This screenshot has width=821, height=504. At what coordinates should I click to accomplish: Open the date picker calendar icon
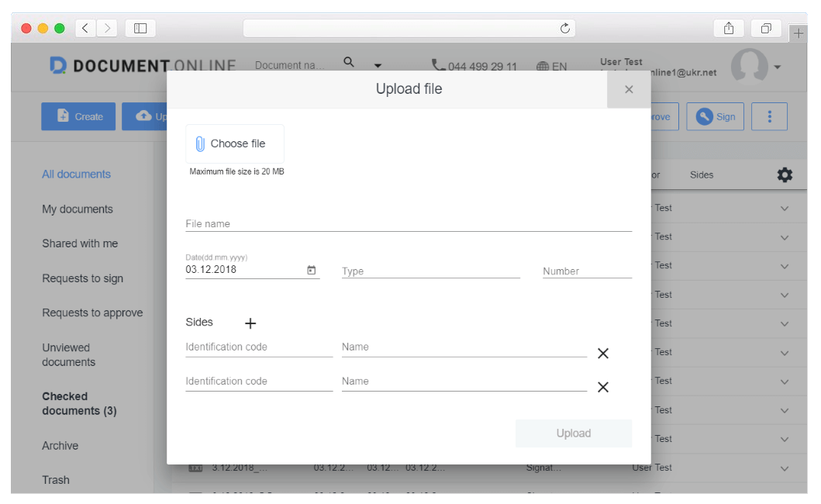pos(312,270)
